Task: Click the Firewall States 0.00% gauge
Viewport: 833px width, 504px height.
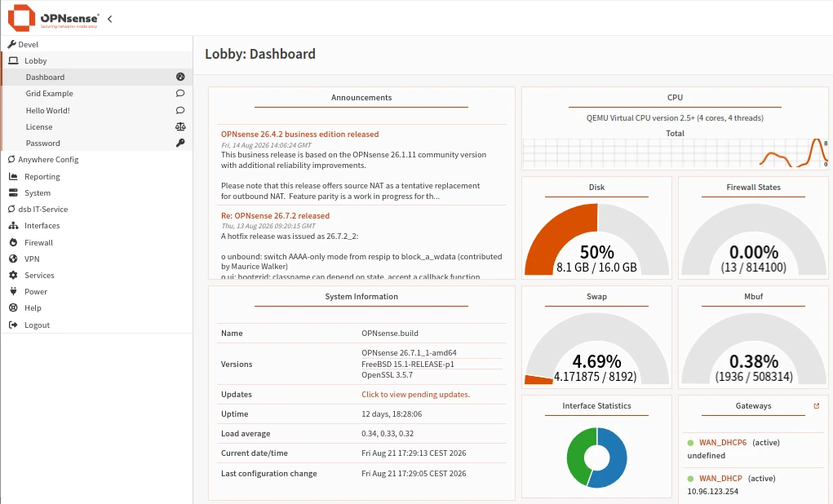Action: pyautogui.click(x=753, y=240)
